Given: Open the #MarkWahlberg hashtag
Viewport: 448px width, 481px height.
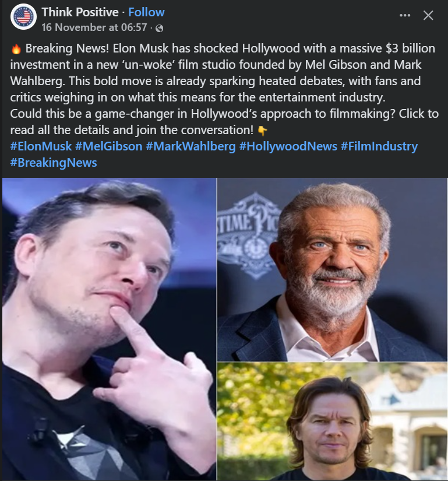Looking at the screenshot, I should pos(191,146).
